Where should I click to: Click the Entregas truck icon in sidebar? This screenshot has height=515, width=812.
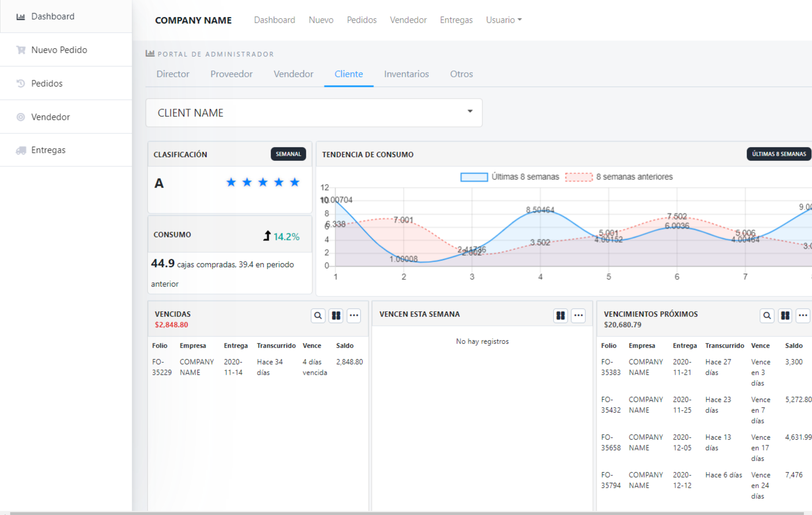click(21, 150)
